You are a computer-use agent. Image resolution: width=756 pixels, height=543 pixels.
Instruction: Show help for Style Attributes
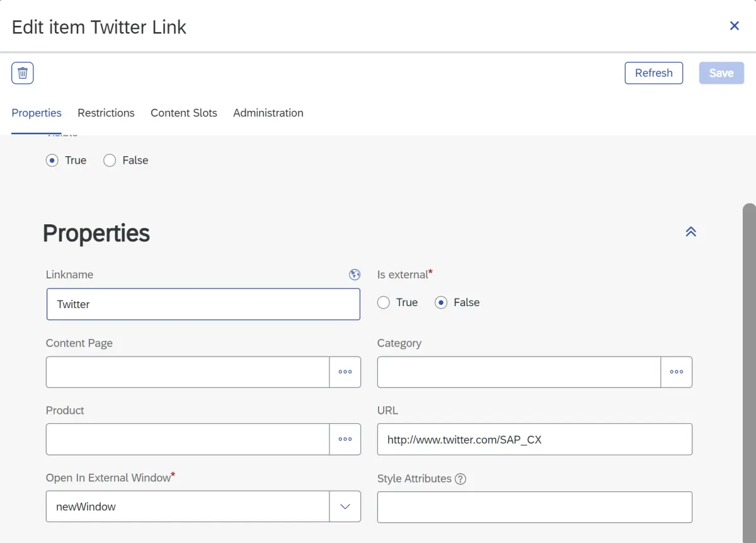pos(461,479)
